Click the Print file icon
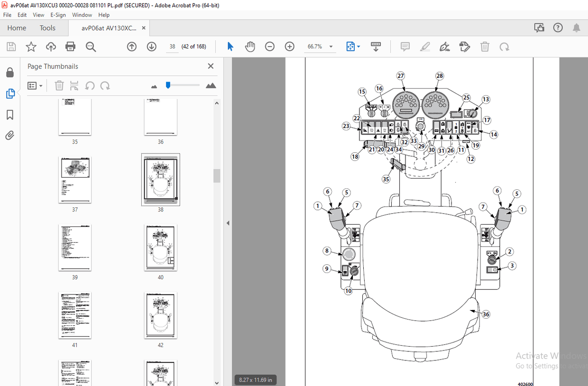588x386 pixels. [71, 47]
